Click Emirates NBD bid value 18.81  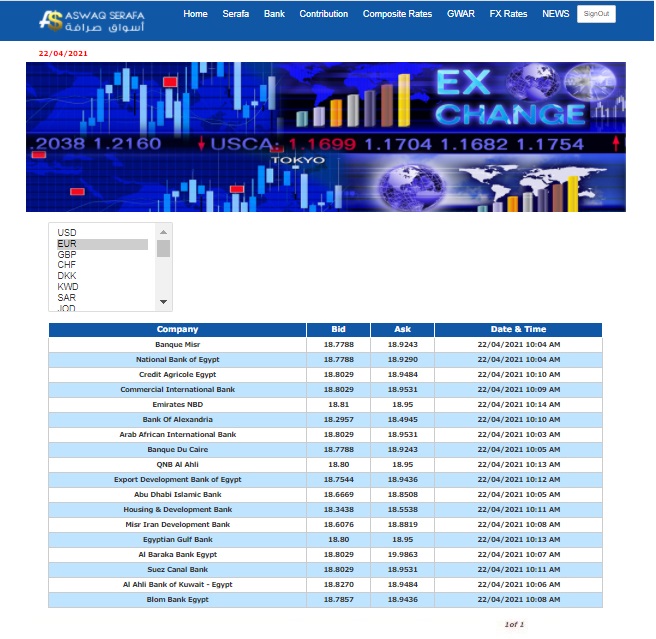338,405
